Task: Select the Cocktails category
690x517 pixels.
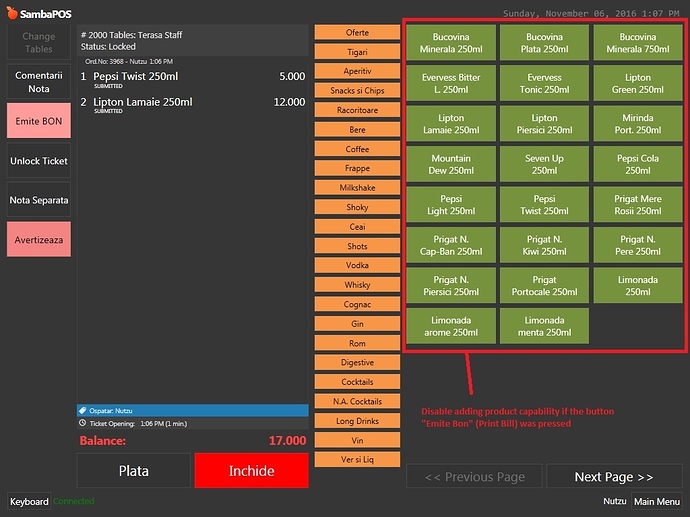Action: (x=357, y=382)
